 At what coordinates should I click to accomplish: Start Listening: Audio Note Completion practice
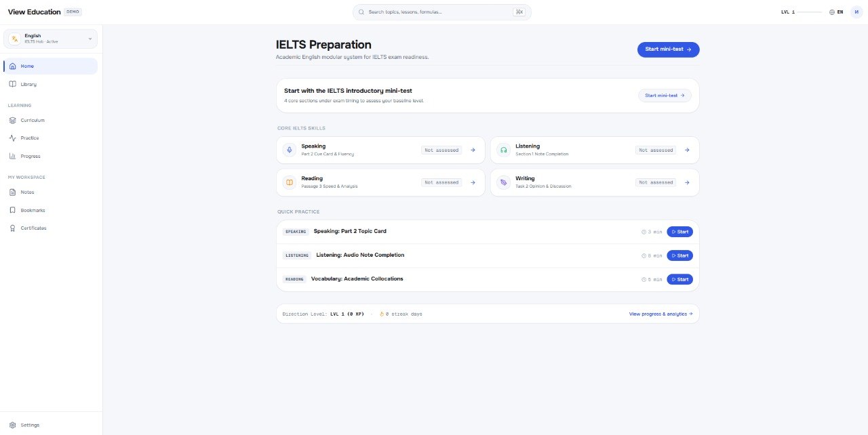click(679, 255)
